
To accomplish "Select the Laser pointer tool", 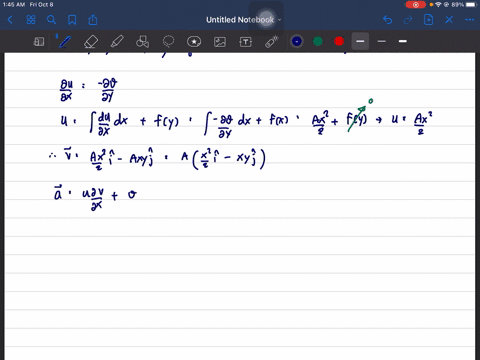I will point(272,42).
